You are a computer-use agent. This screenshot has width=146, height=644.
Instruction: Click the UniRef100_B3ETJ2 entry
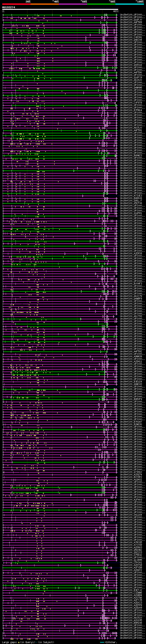click(131, 590)
